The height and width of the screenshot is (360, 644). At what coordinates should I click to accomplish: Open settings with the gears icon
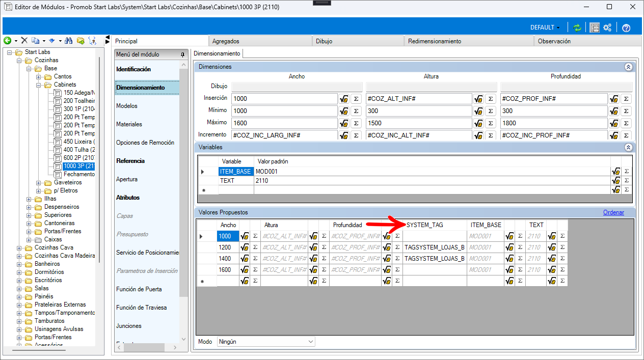point(607,28)
